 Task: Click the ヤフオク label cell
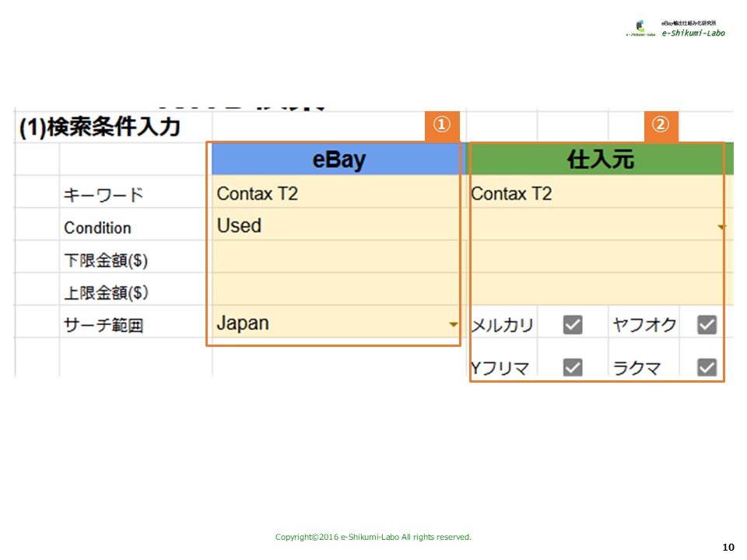click(x=644, y=325)
